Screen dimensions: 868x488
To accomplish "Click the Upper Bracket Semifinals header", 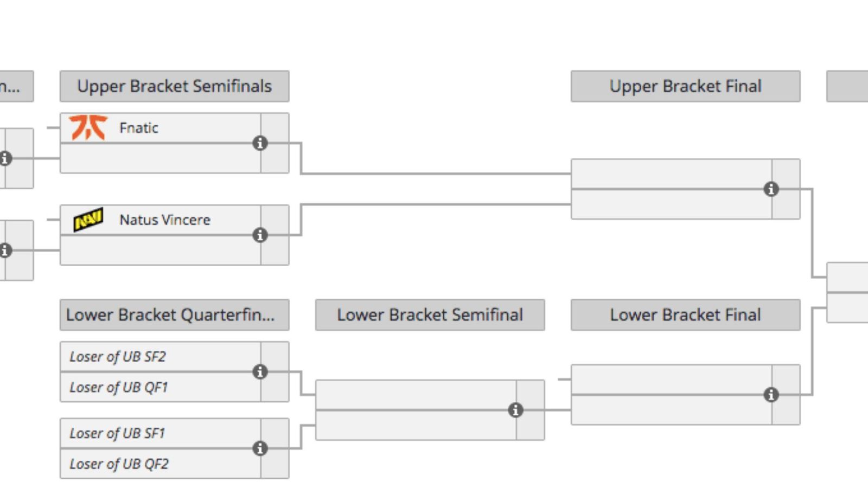I will coord(174,86).
